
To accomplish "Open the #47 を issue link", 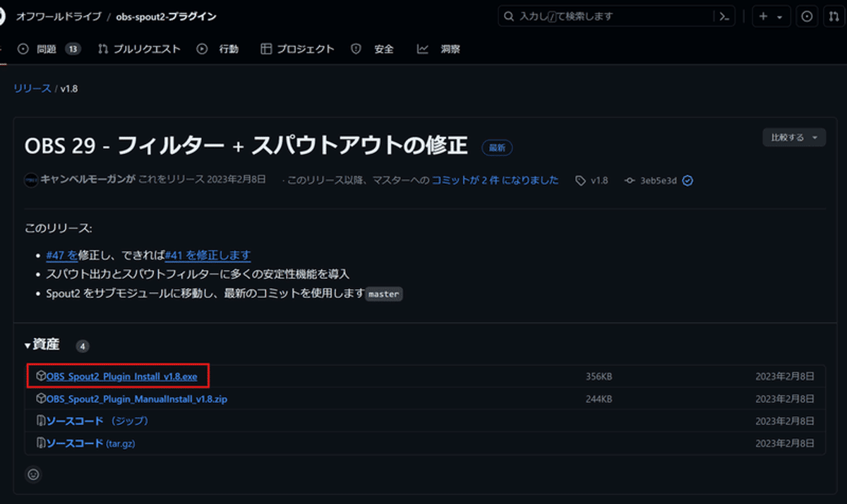I will point(61,255).
